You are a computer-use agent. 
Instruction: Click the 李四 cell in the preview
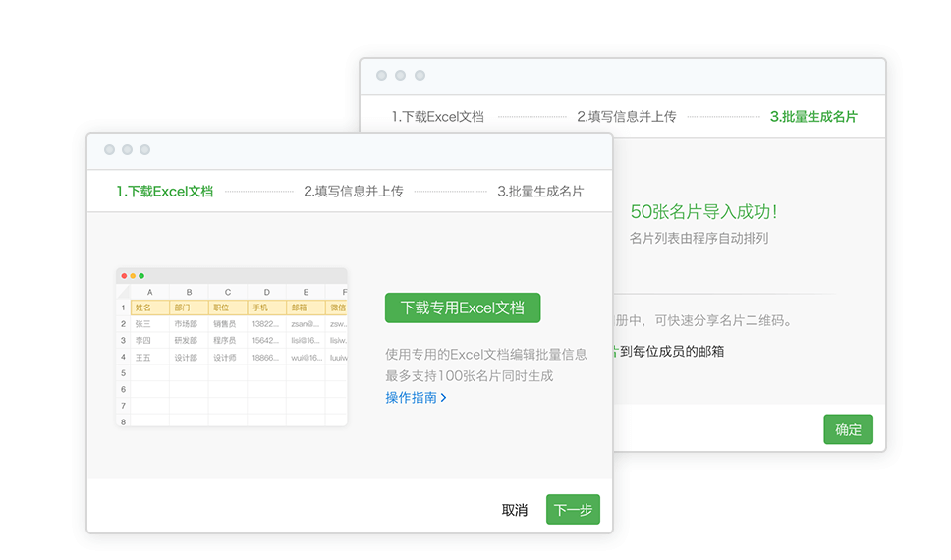coord(149,340)
